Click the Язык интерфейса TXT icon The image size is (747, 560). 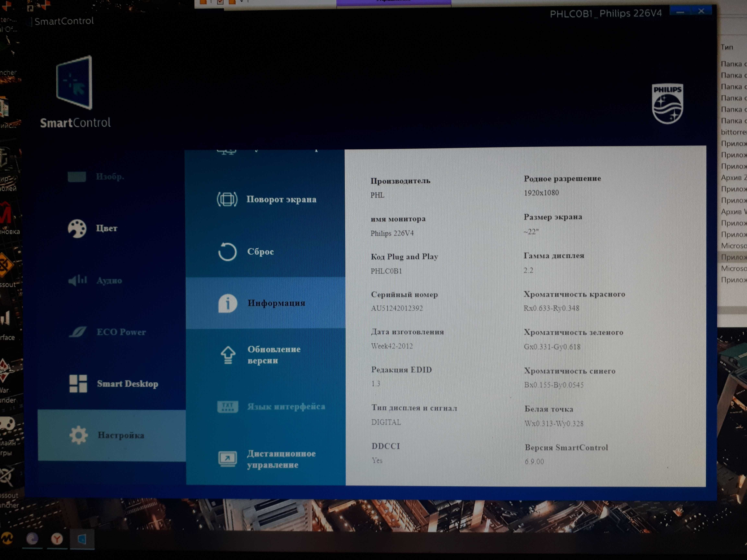coord(228,407)
